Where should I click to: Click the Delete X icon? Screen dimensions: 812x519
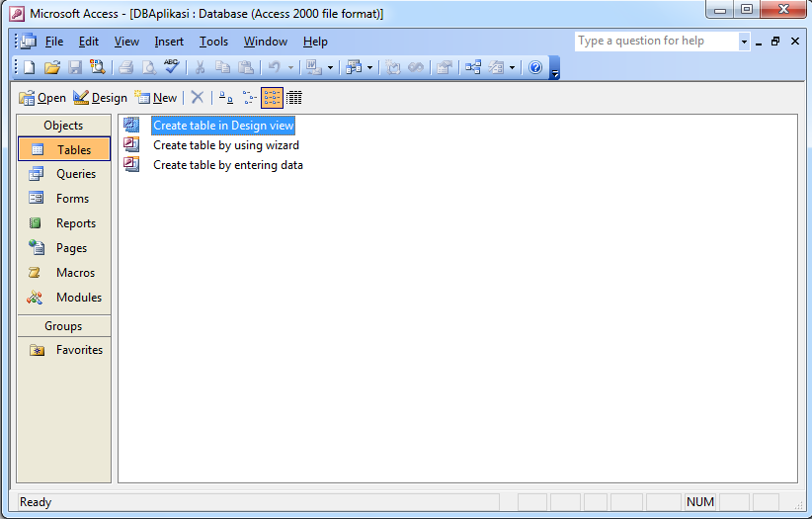198,98
